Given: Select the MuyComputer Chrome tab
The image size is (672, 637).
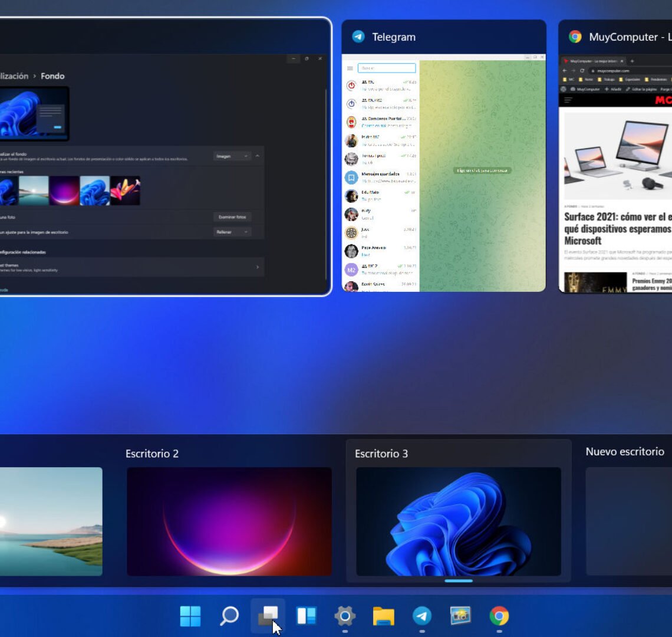Looking at the screenshot, I should tap(594, 61).
